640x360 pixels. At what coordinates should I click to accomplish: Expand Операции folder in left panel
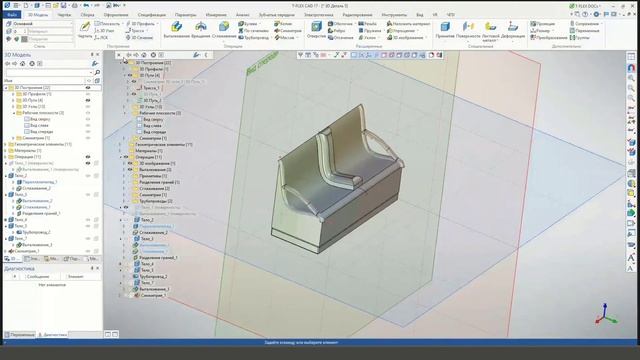[6, 157]
